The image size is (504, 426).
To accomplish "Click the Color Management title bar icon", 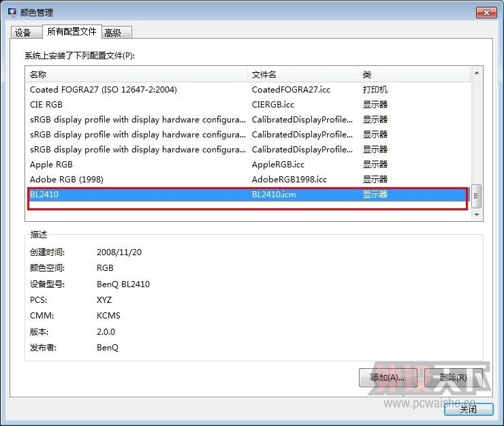I will coord(12,12).
